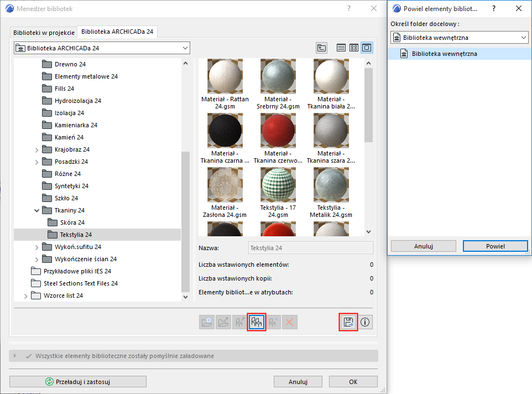Click the move library element (chair with right arrow) icon
Screen dimensions: 532x394
tap(273, 322)
